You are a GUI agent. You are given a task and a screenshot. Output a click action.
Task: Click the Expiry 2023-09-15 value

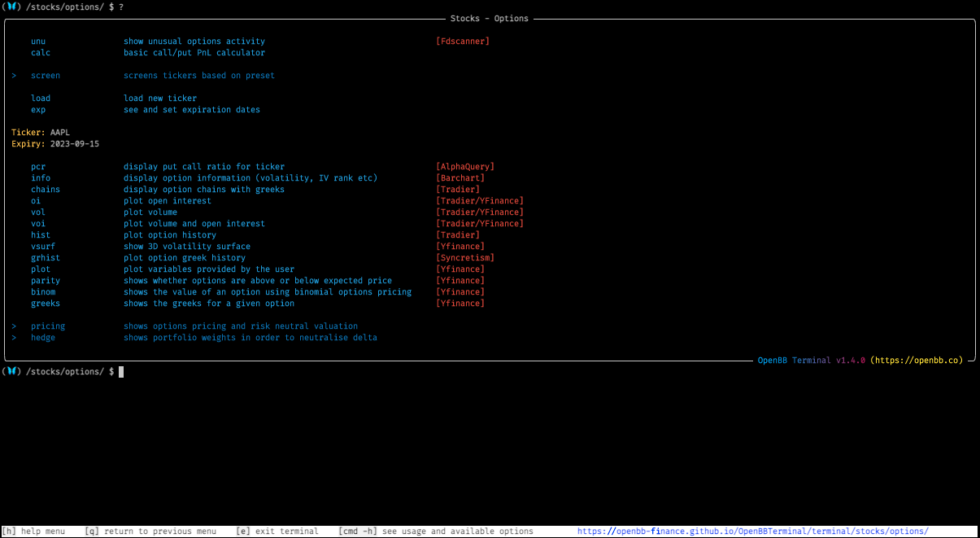(75, 144)
